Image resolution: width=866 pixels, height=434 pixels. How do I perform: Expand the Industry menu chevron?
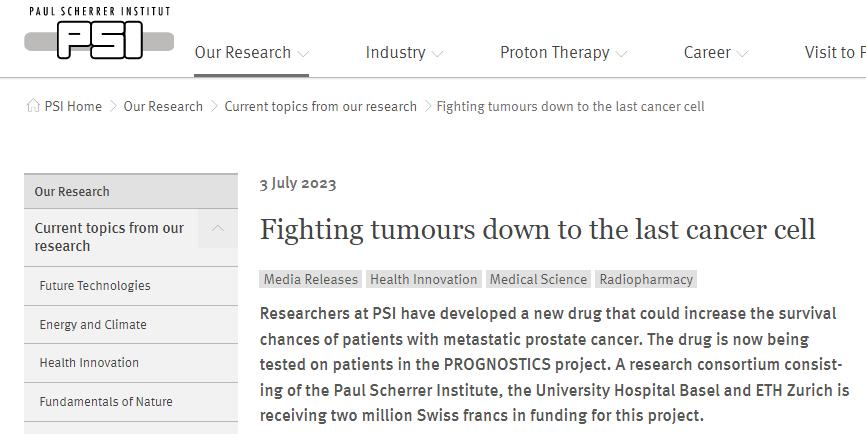438,54
